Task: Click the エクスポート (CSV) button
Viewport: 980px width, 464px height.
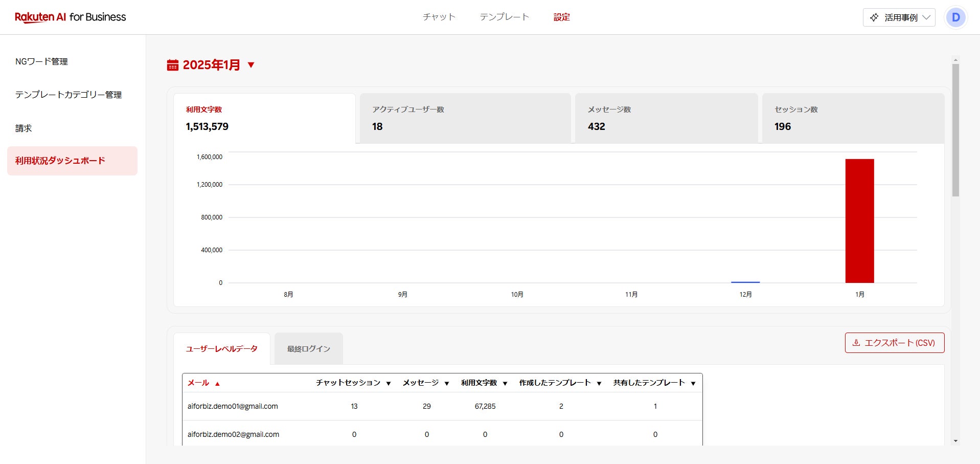Action: coord(895,343)
